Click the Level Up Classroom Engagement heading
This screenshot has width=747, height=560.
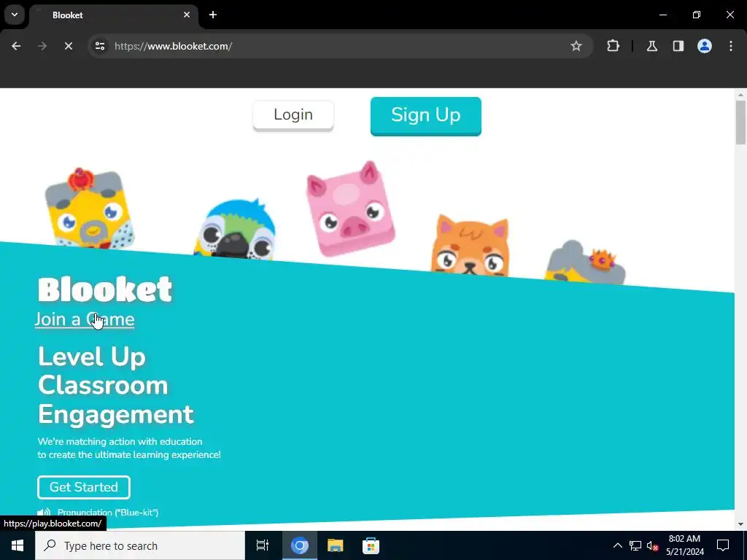(x=116, y=385)
